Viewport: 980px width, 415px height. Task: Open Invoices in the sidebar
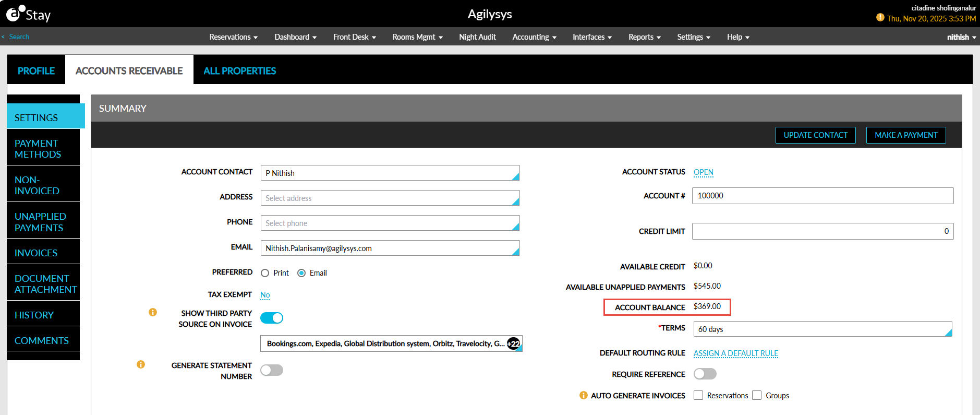click(36, 253)
